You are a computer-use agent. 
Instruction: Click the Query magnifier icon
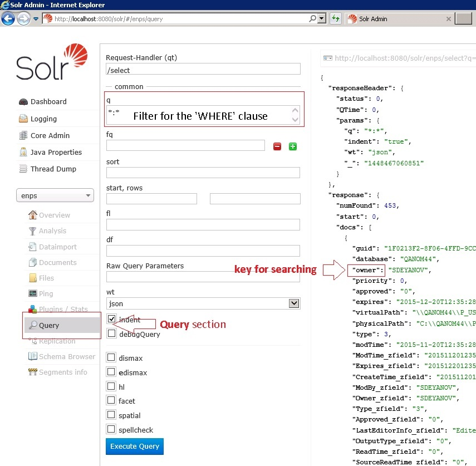[33, 325]
